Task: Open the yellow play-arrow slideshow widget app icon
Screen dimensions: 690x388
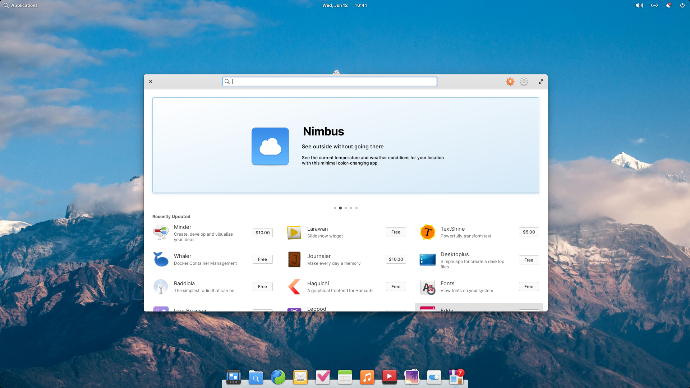Action: pyautogui.click(x=294, y=232)
